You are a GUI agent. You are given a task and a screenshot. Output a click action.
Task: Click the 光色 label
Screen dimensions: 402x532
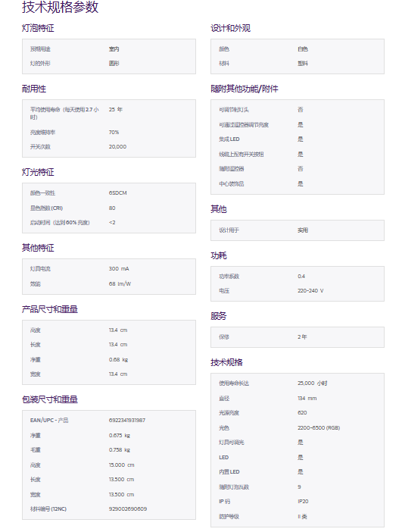pyautogui.click(x=224, y=427)
